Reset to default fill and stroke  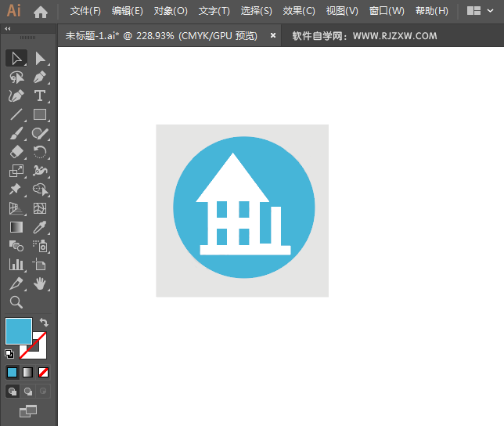pyautogui.click(x=9, y=354)
